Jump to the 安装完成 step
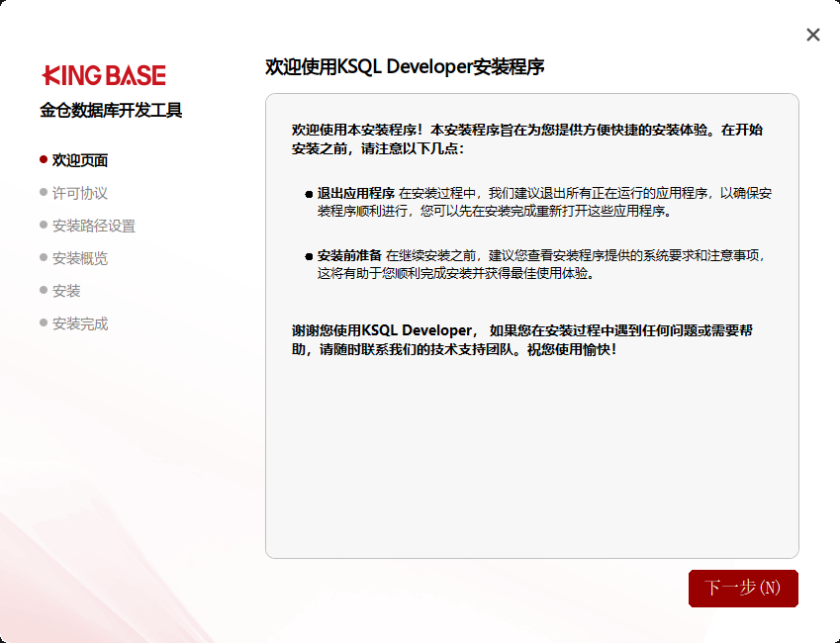 tap(80, 323)
